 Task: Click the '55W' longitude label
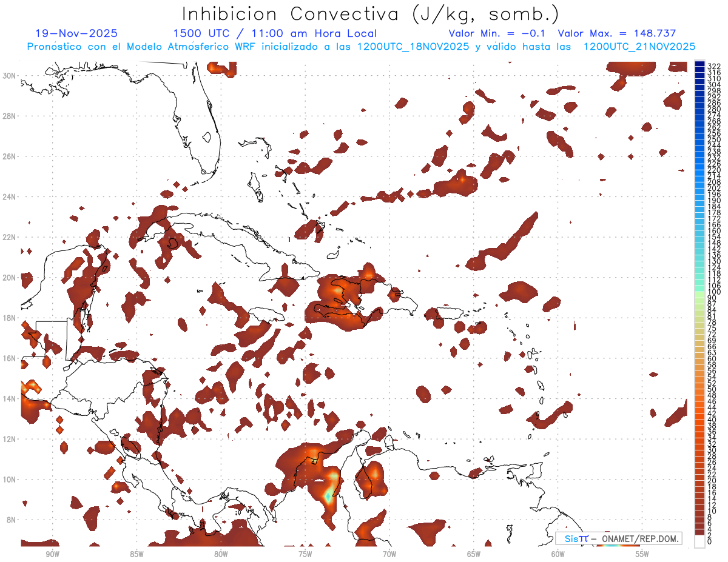point(642,554)
